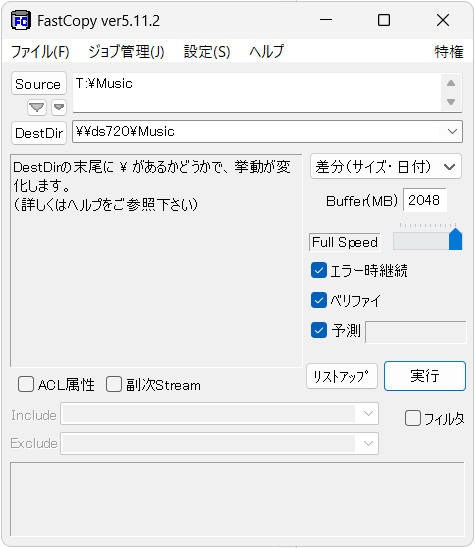Image resolution: width=475 pixels, height=548 pixels.
Task: Click the larger down-triangle button under Source
Action: click(x=37, y=107)
